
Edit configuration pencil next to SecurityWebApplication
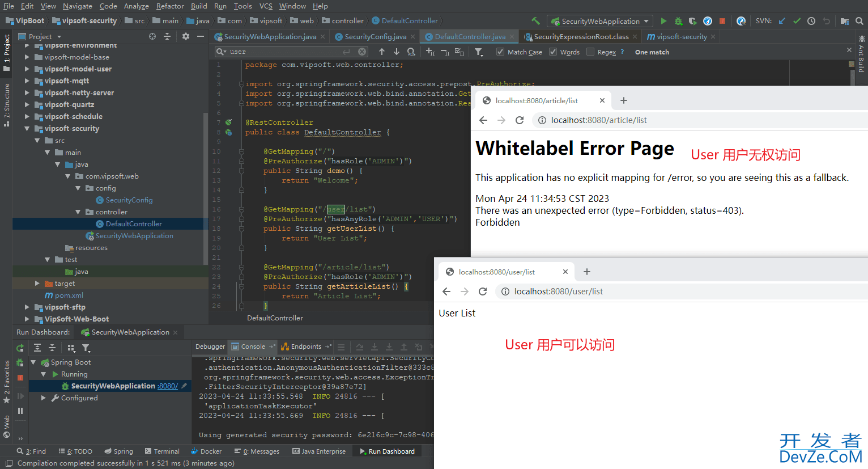184,386
